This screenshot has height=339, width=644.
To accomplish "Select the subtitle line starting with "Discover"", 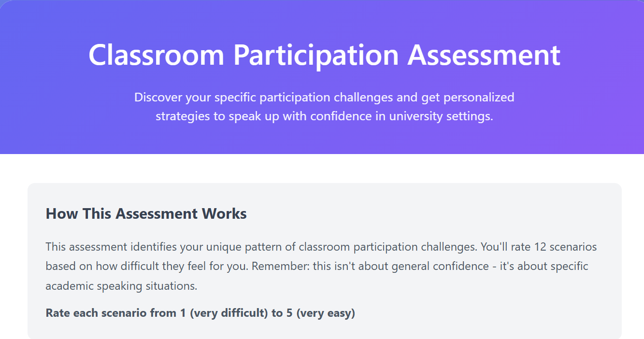I will pos(324,97).
